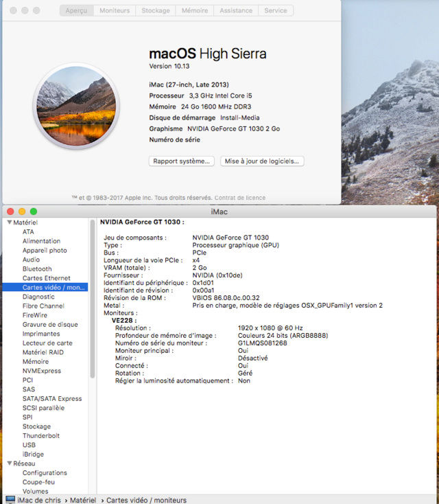Switch to the Aperçu tab
The width and height of the screenshot is (439, 504).
pos(76,10)
